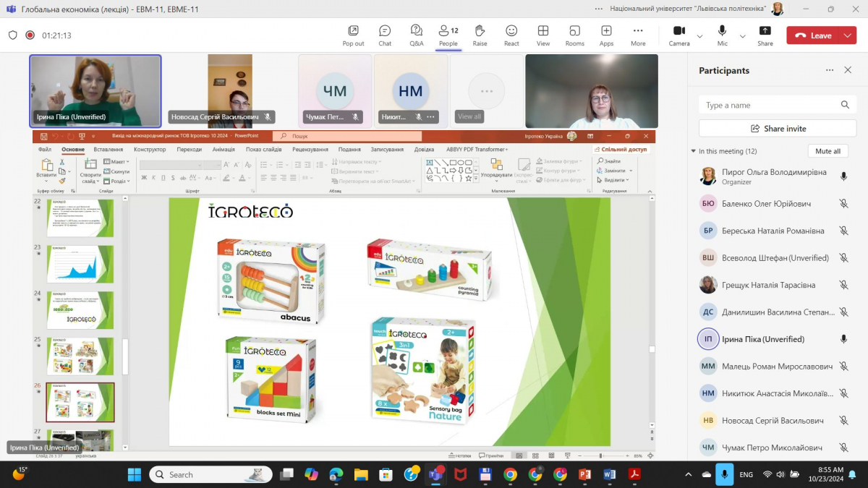The image size is (868, 488).
Task: Click the Share invite button
Action: point(778,129)
